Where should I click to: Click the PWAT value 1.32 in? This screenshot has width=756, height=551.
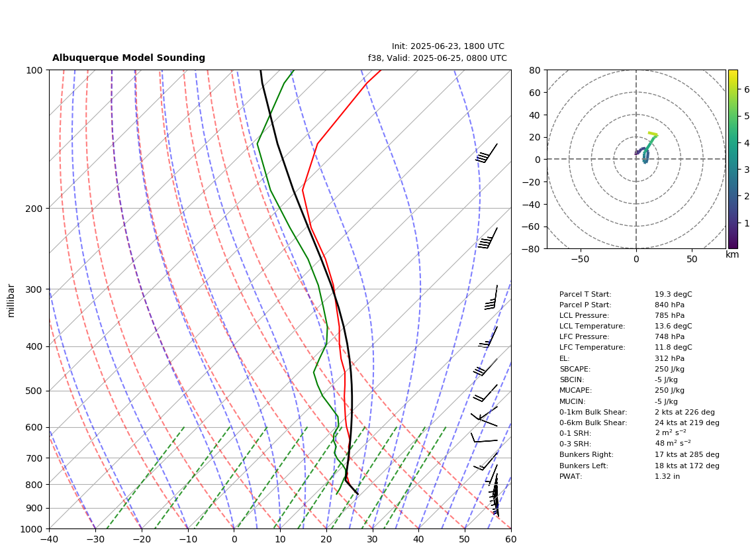pyautogui.click(x=667, y=476)
